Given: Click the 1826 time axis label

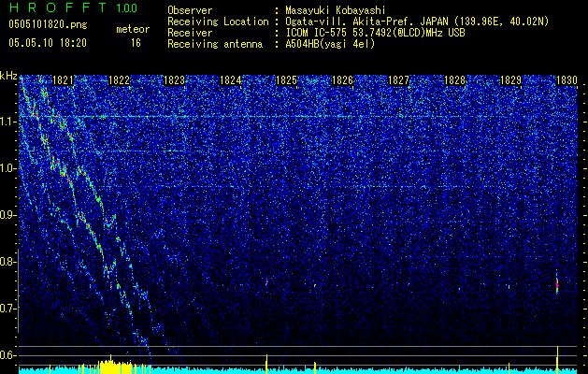Looking at the screenshot, I should click(x=343, y=80).
